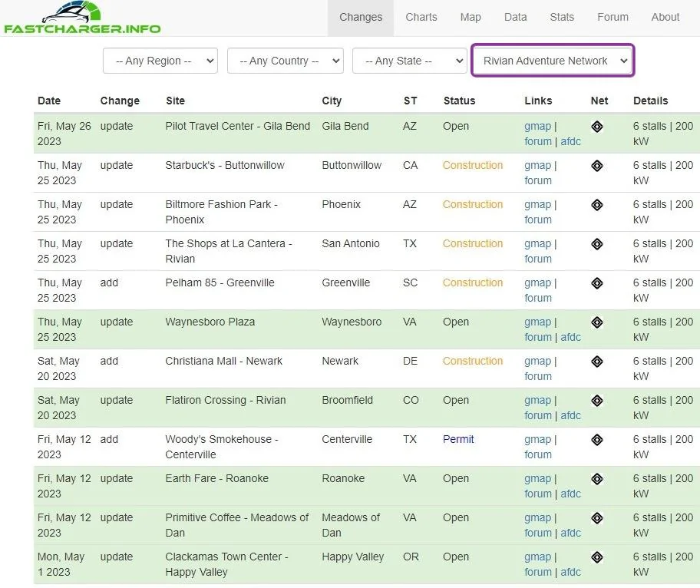Open the Stats tab
The image size is (700, 588).
click(x=562, y=17)
